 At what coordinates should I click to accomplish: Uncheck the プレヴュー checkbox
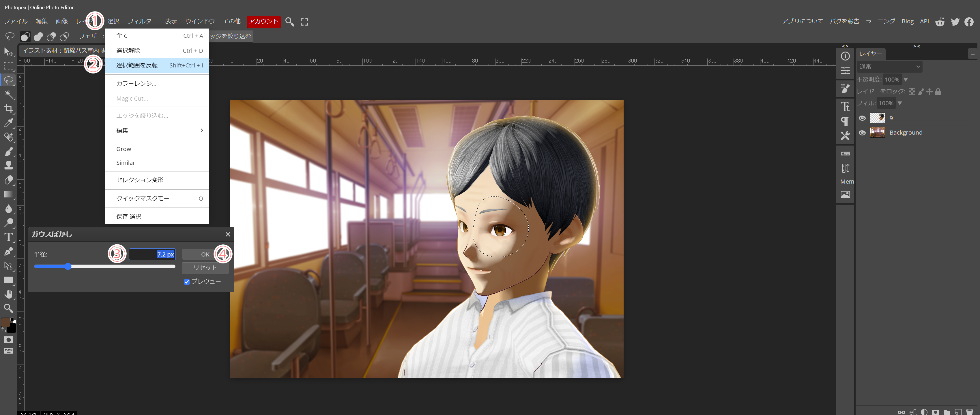click(187, 282)
